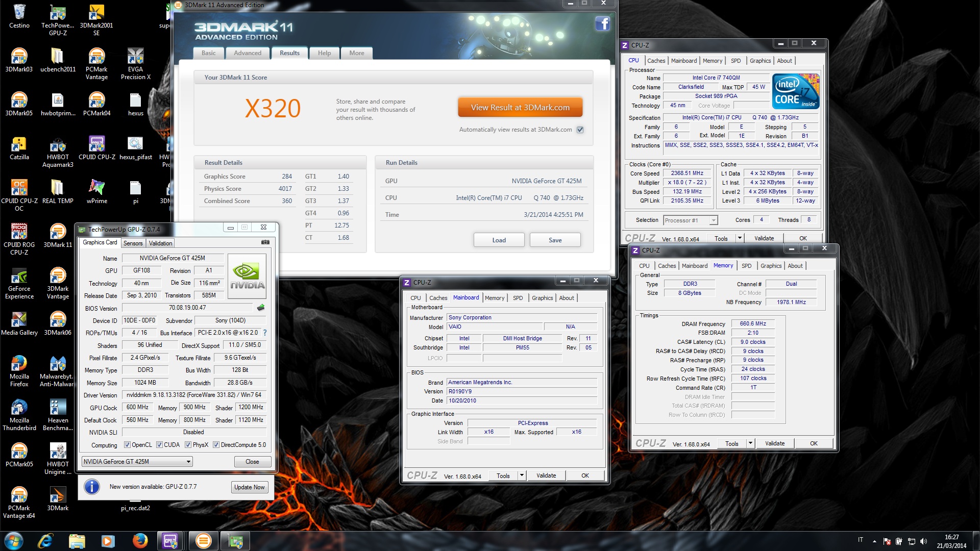Click Driver Version field in GPU-Z
The image size is (980, 551).
pyautogui.click(x=194, y=395)
